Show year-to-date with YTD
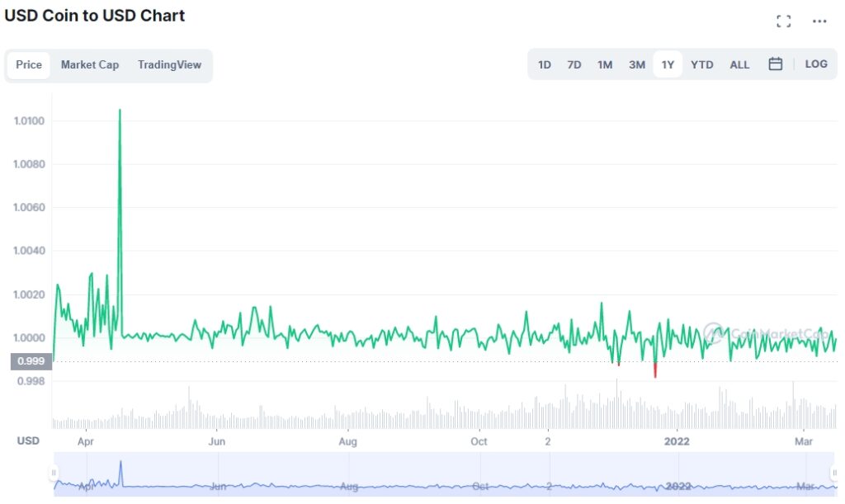 coord(701,65)
